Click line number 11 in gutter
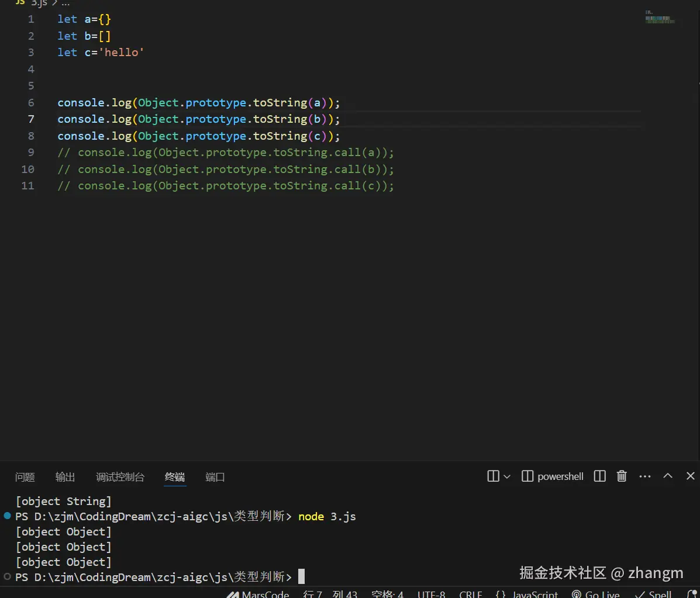The height and width of the screenshot is (598, 700). [x=27, y=186]
